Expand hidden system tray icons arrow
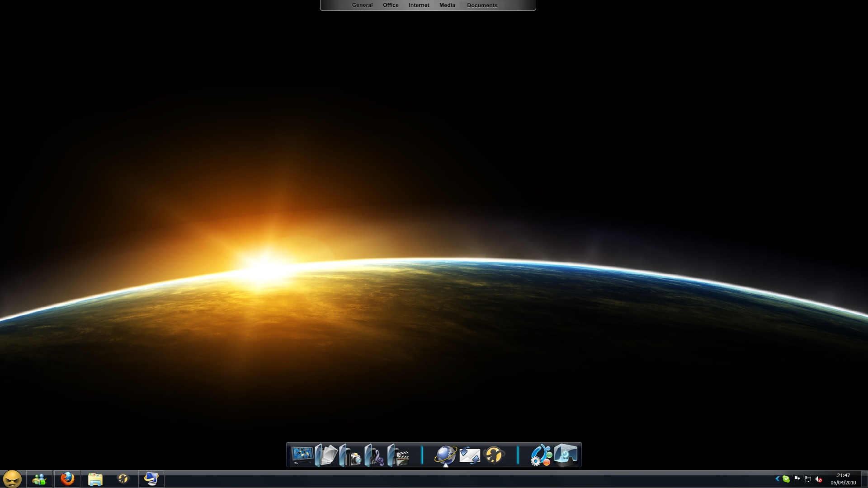 click(777, 479)
